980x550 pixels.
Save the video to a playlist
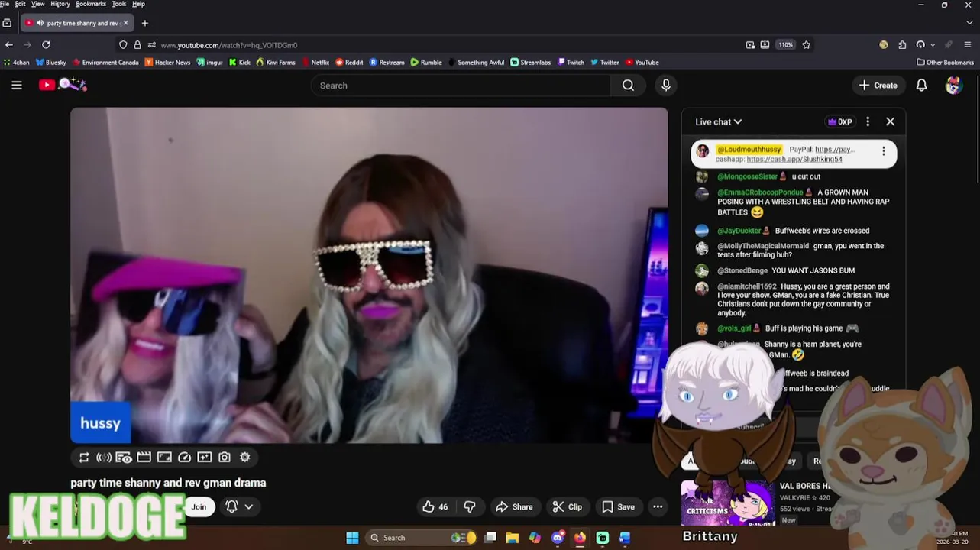(x=618, y=506)
